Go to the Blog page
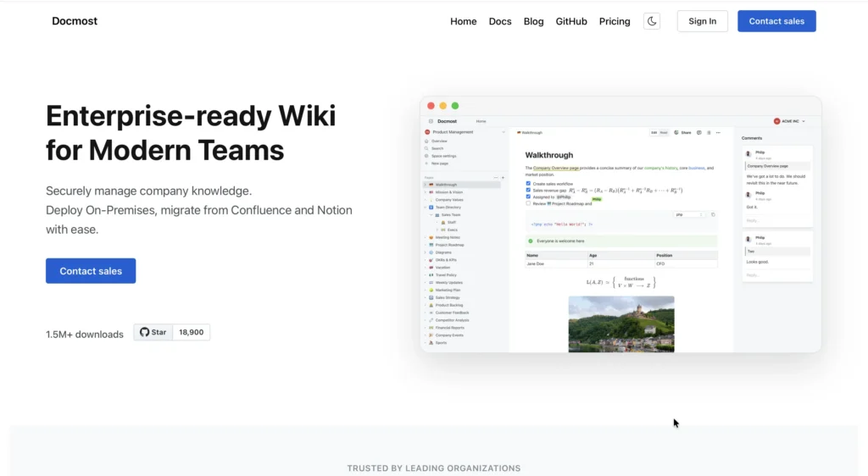868x476 pixels. click(534, 21)
